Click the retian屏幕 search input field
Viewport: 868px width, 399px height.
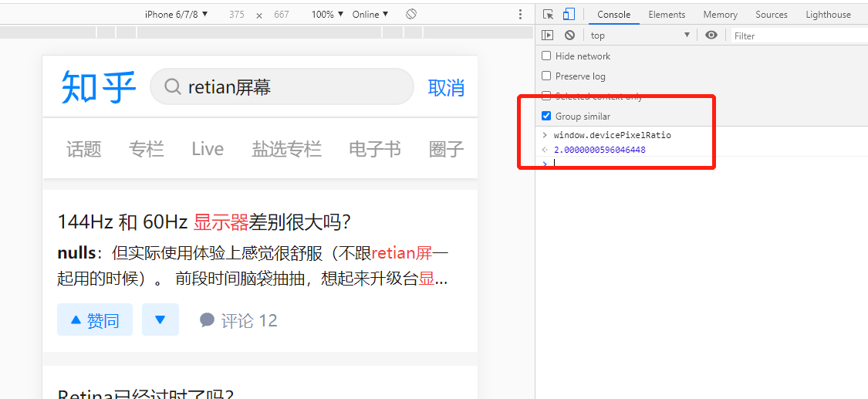(x=282, y=87)
